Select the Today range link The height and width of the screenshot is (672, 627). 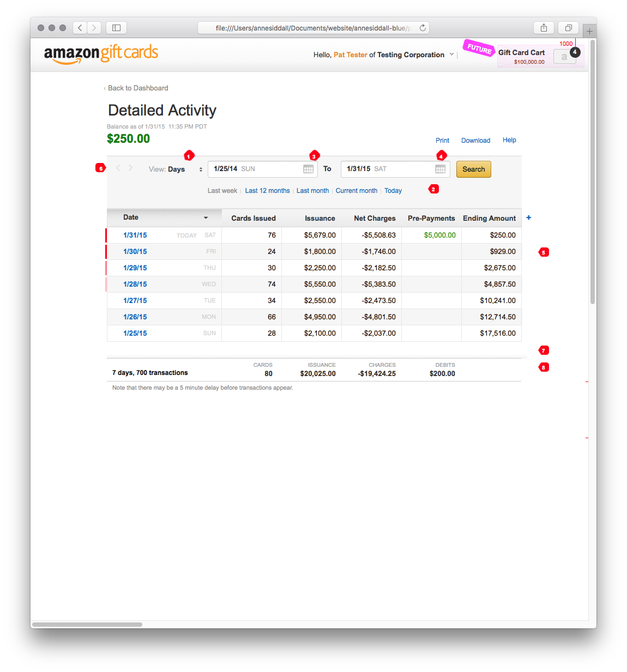(x=393, y=191)
